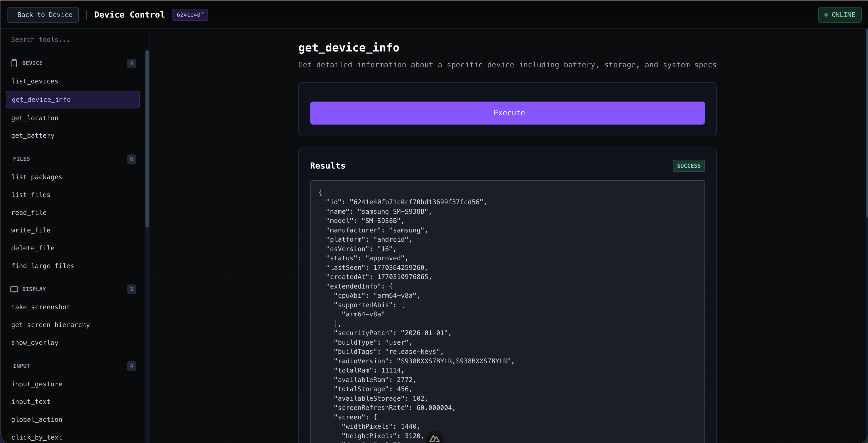
Task: Open list_files tool
Action: (73, 195)
